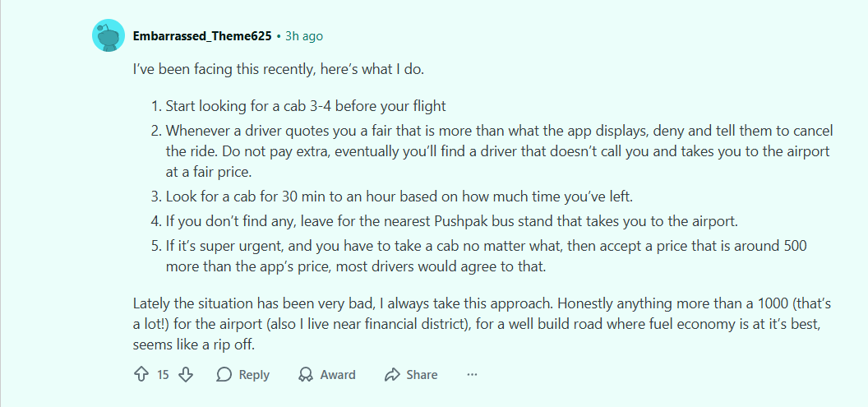Click list item about looking for cab 3-4 before flight
The height and width of the screenshot is (407, 868).
(x=306, y=106)
